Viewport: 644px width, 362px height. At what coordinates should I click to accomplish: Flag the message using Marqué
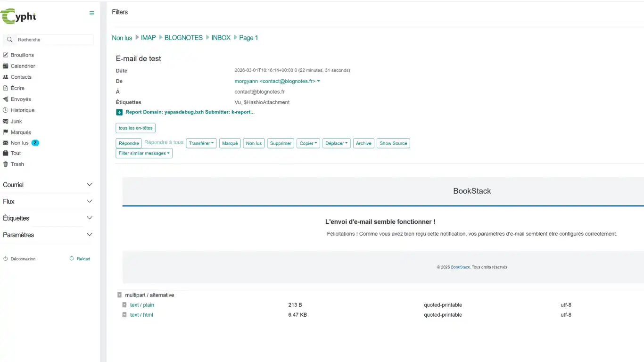click(x=230, y=143)
